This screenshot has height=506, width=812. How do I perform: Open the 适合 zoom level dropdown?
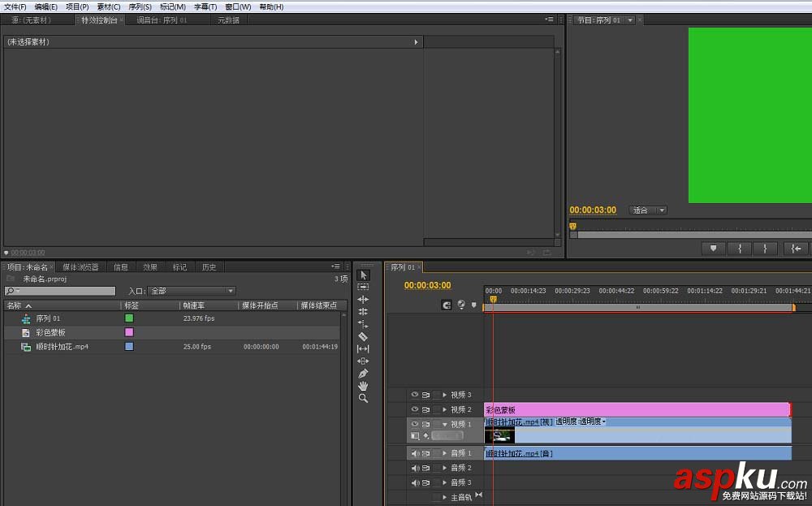coord(648,210)
